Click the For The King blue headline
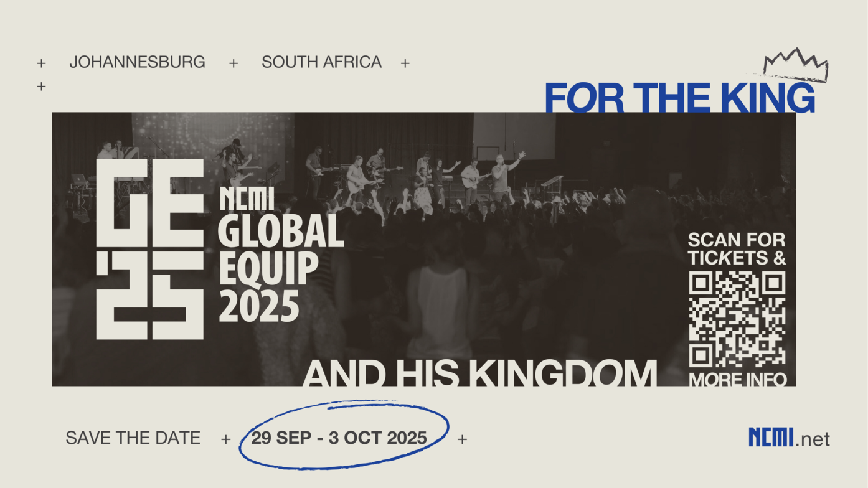The height and width of the screenshot is (488, 868). (x=680, y=98)
